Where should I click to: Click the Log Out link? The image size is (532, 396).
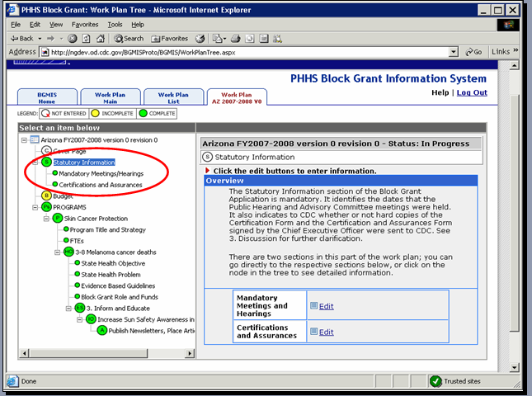472,92
